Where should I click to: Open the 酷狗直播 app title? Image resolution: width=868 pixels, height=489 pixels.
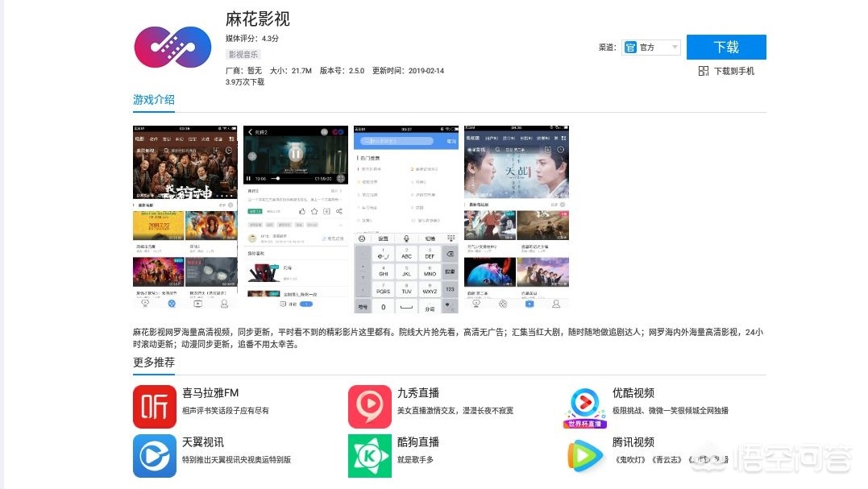418,442
